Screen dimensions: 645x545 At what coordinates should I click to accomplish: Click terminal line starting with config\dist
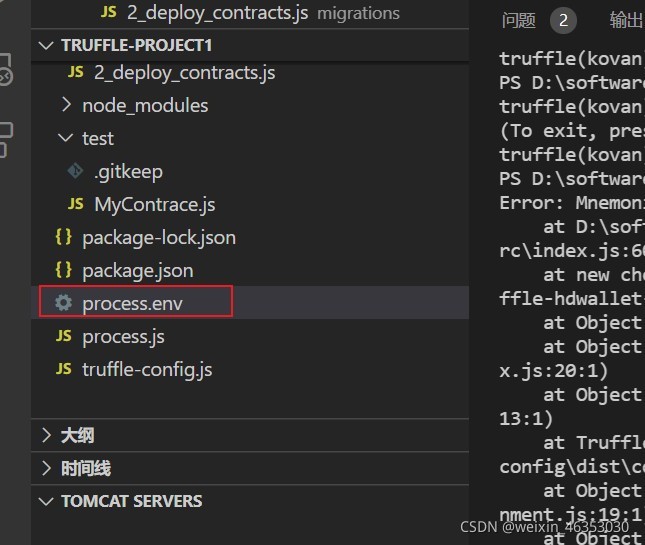coord(572,467)
